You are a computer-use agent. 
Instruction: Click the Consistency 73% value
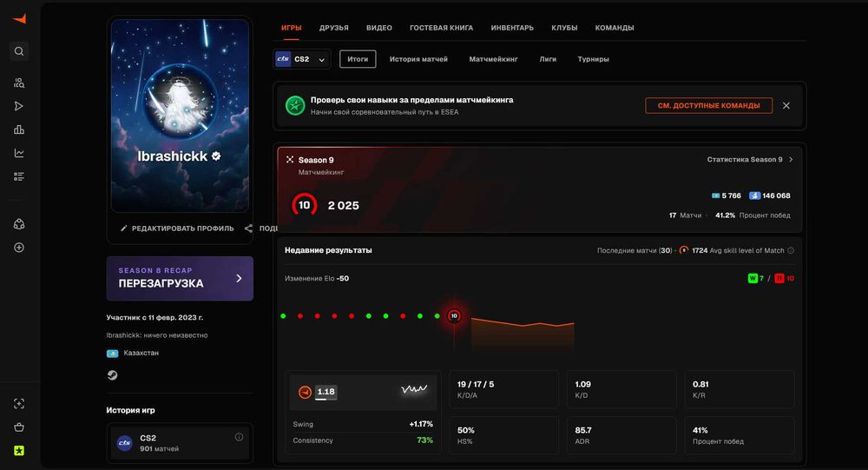coord(424,440)
